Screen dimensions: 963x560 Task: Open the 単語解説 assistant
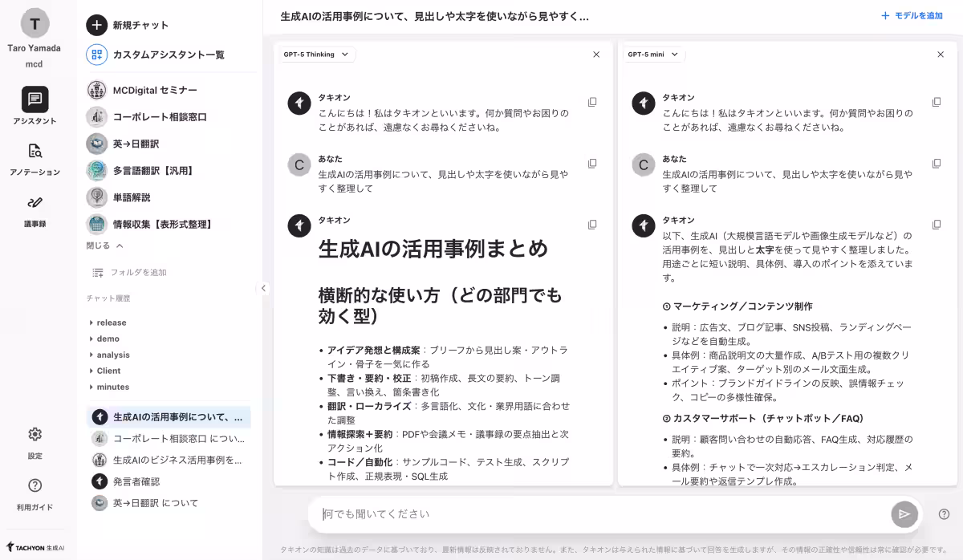coord(133,197)
